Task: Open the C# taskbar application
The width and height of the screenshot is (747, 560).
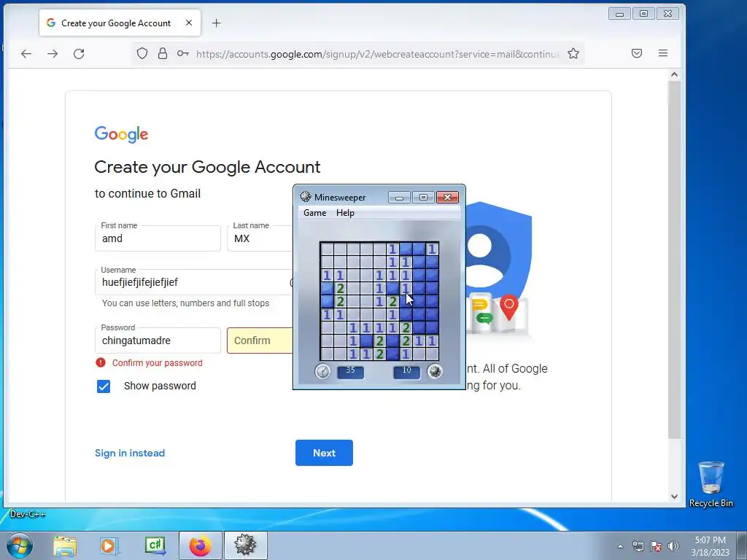Action: point(155,545)
